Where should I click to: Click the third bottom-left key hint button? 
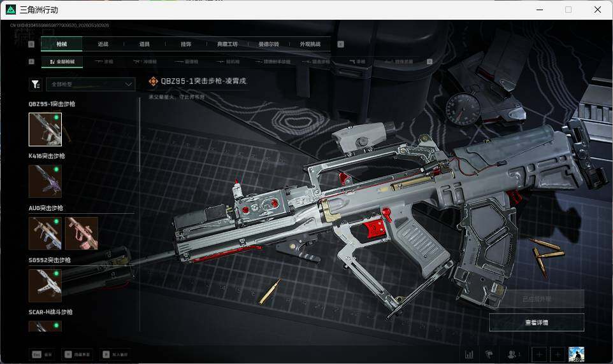click(115, 354)
